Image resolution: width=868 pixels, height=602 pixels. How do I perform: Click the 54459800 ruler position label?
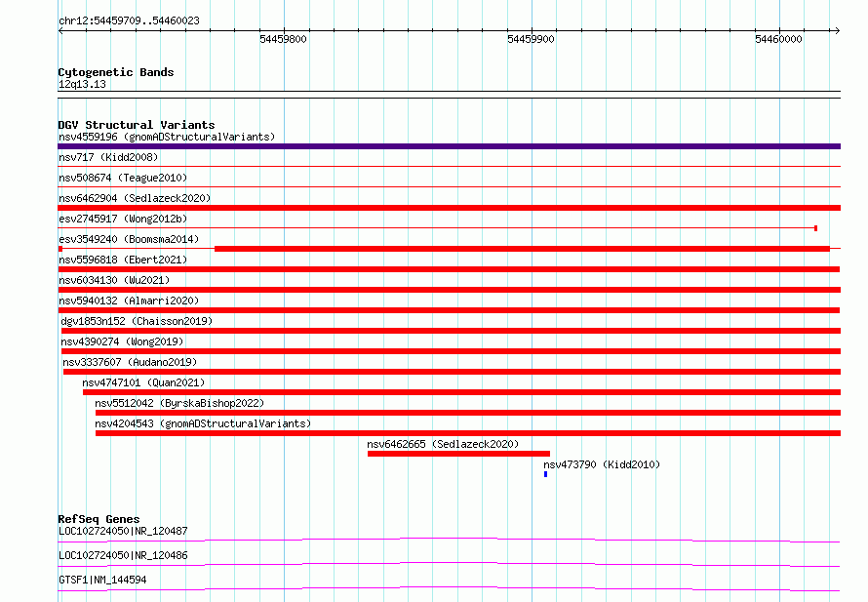[283, 39]
